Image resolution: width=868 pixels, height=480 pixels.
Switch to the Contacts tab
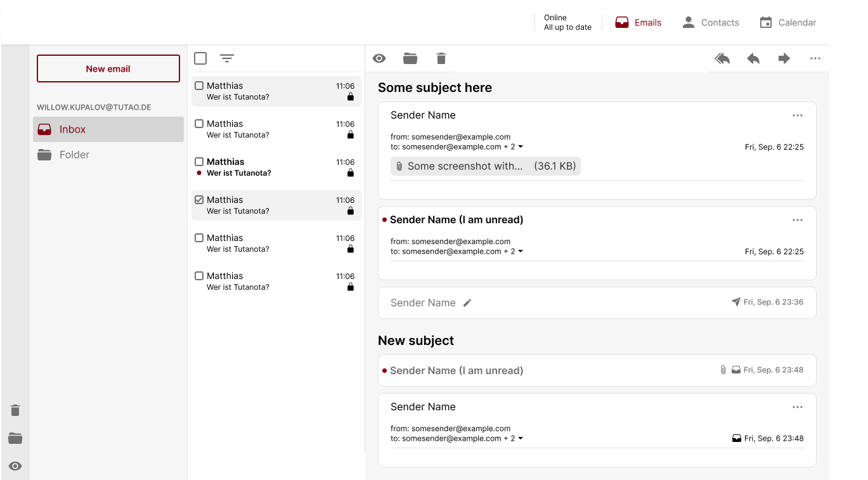(710, 22)
